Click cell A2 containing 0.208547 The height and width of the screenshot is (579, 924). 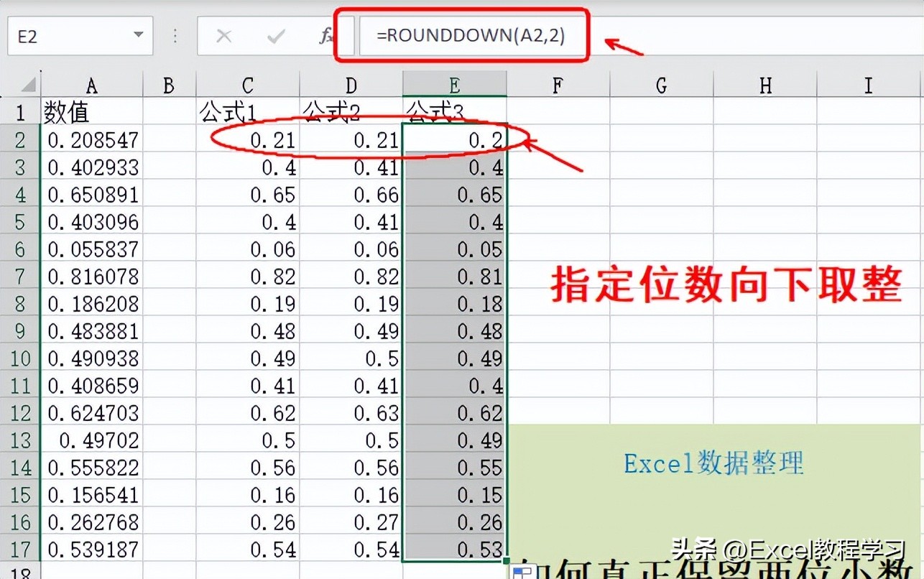(91, 139)
